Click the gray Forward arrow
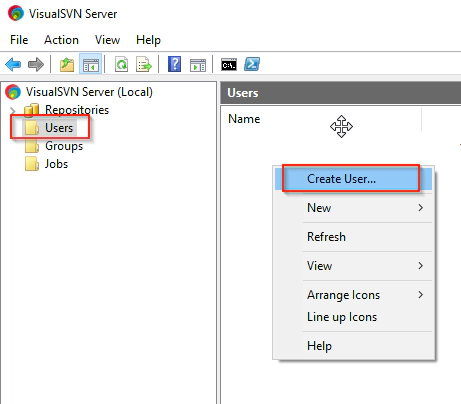The image size is (461, 404). tap(36, 64)
